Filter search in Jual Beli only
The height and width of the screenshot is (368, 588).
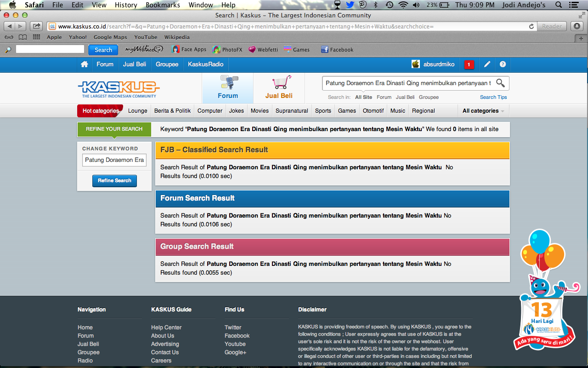[x=405, y=97]
